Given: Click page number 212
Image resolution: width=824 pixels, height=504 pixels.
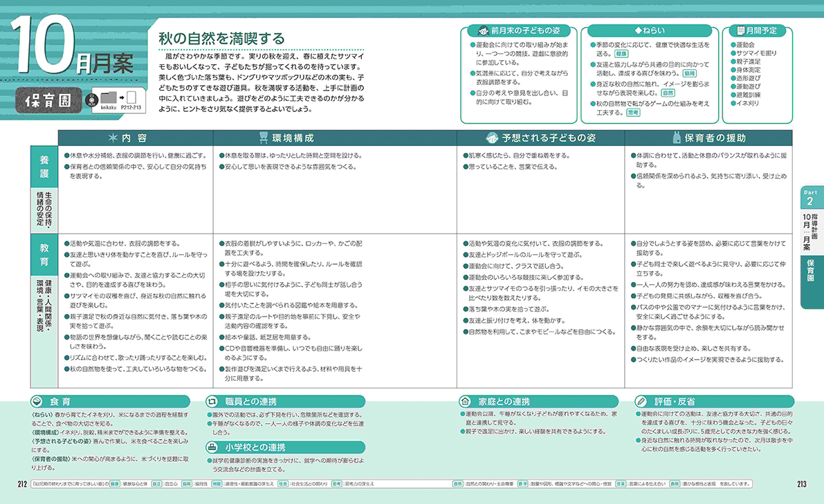Looking at the screenshot, I should 22,484.
